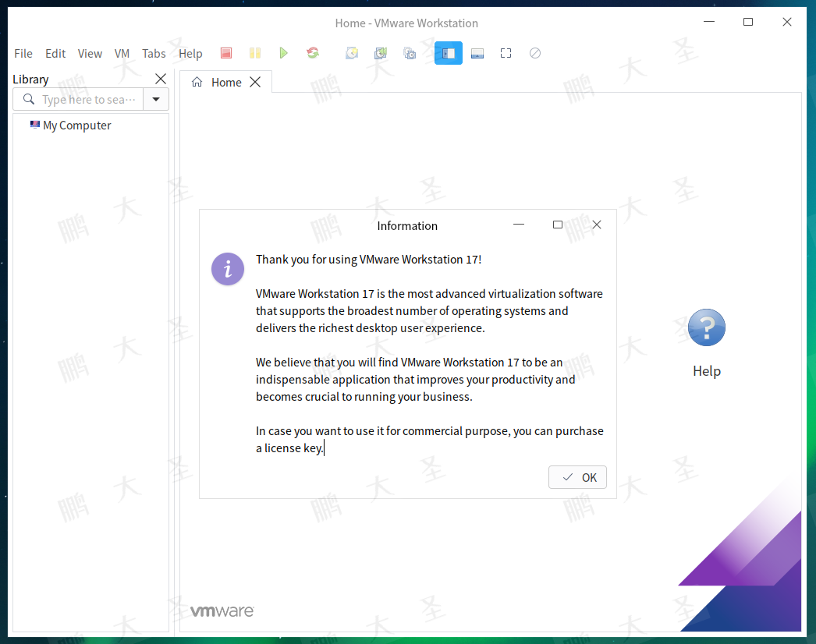816x644 pixels.
Task: Click the Power On green play icon
Action: 283,53
